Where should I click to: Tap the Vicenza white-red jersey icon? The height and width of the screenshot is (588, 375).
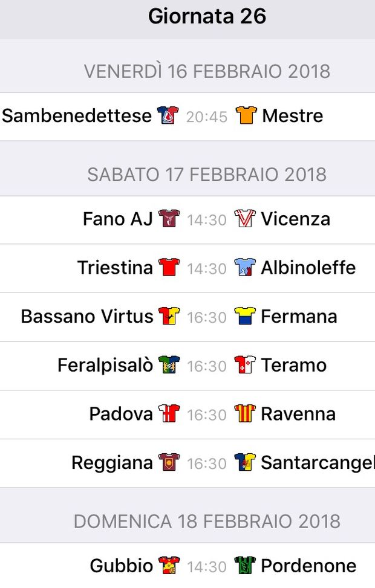point(245,219)
